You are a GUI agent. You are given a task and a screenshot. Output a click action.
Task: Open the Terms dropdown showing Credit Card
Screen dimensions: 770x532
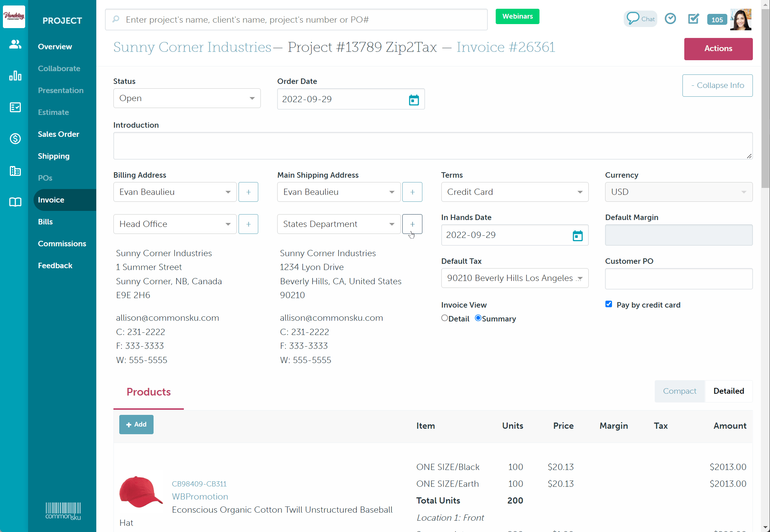pos(514,192)
